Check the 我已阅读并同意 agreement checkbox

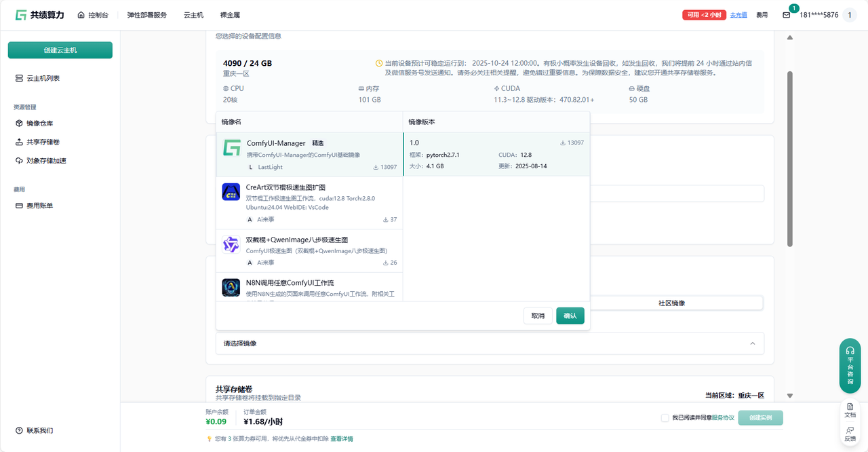pyautogui.click(x=665, y=418)
